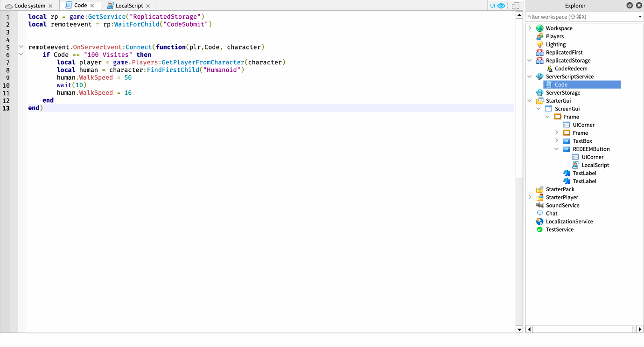Select the Lighting lightbulb icon
Image resolution: width=644 pixels, height=347 pixels.
(540, 44)
